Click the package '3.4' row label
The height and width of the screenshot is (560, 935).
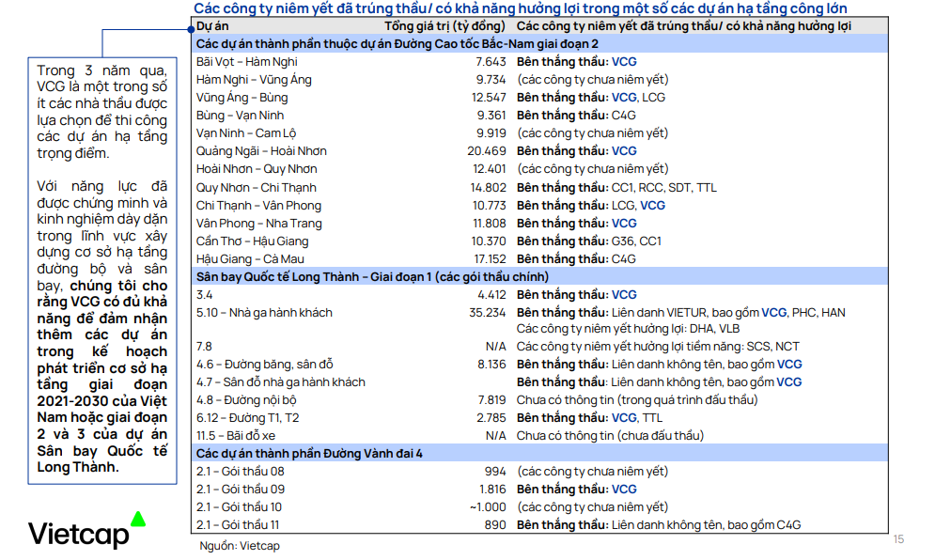[205, 295]
